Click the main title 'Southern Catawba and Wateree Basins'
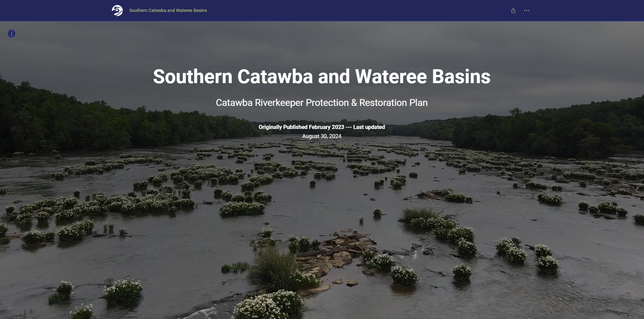Screen dimensions: 644x319 (x=322, y=76)
